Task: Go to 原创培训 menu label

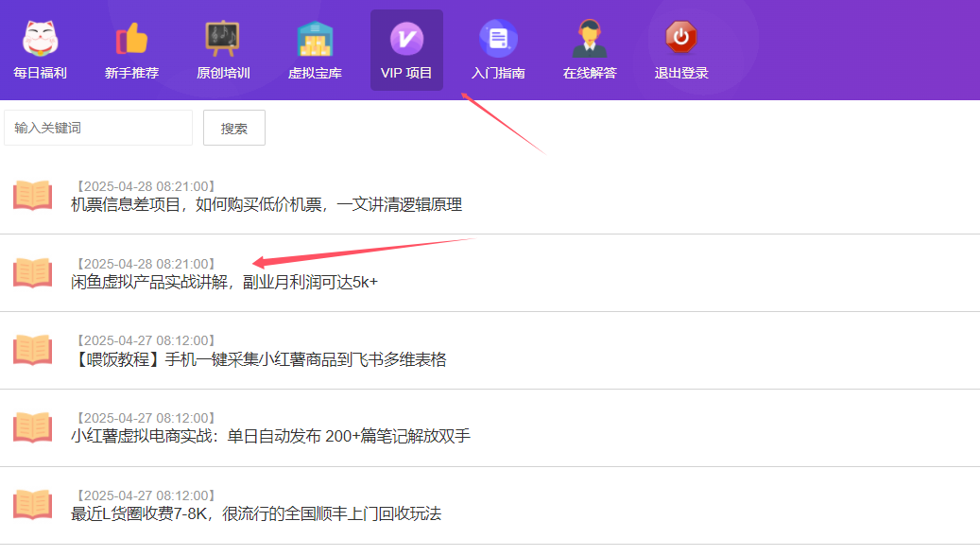Action: 223,73
